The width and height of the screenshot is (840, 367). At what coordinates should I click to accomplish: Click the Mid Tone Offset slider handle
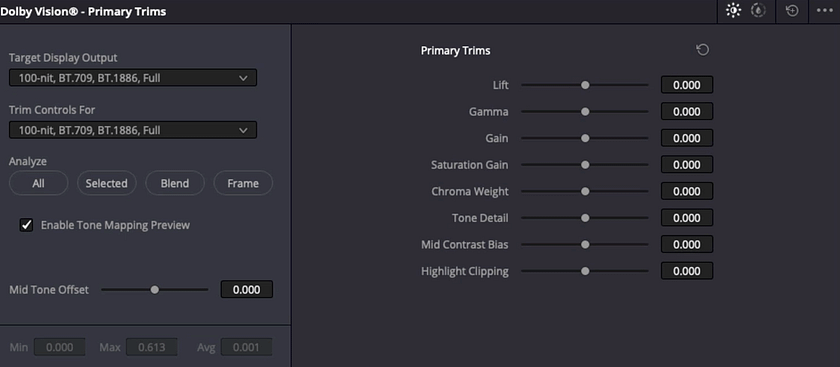[x=155, y=290]
